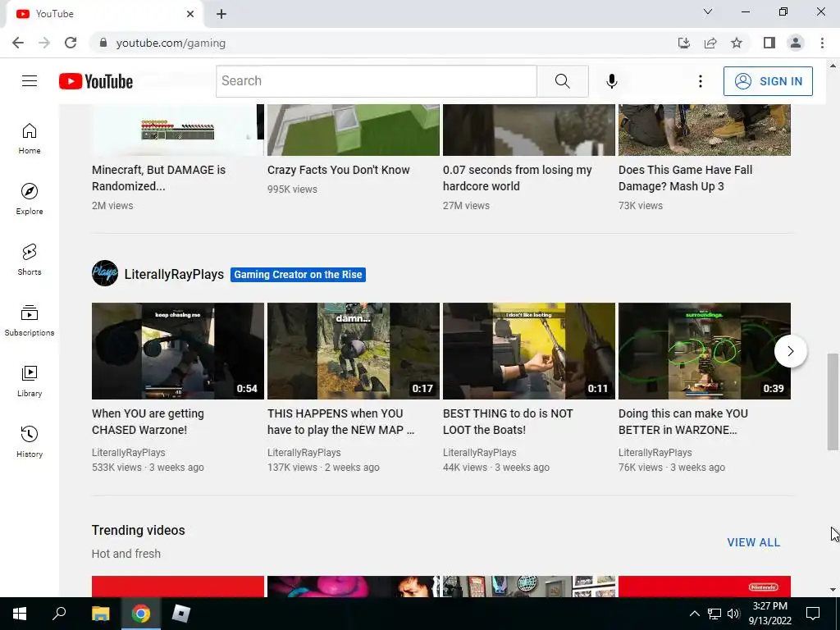Viewport: 840px width, 630px height.
Task: Click 'LiterallyRayPlays' under the CHASED video
Action: [x=129, y=453]
